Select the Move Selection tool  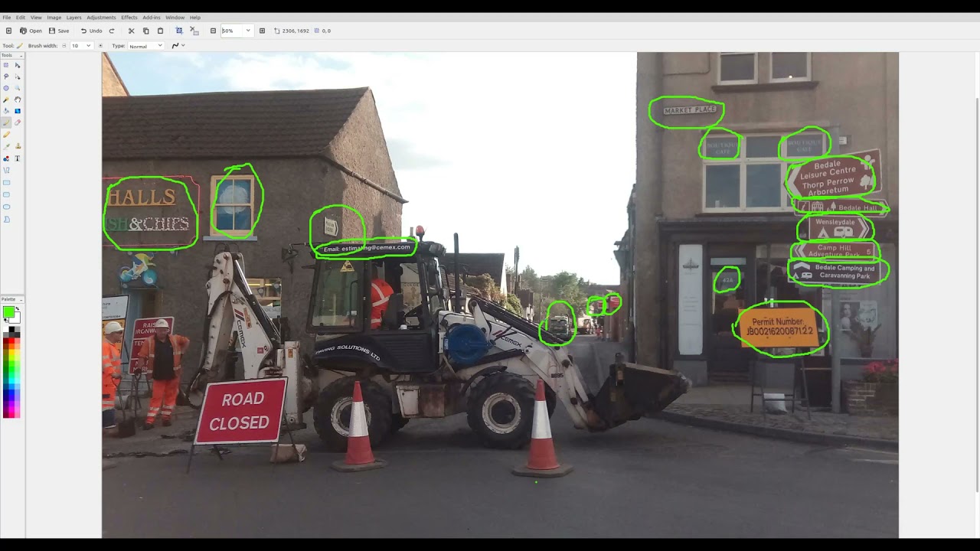pos(18,77)
